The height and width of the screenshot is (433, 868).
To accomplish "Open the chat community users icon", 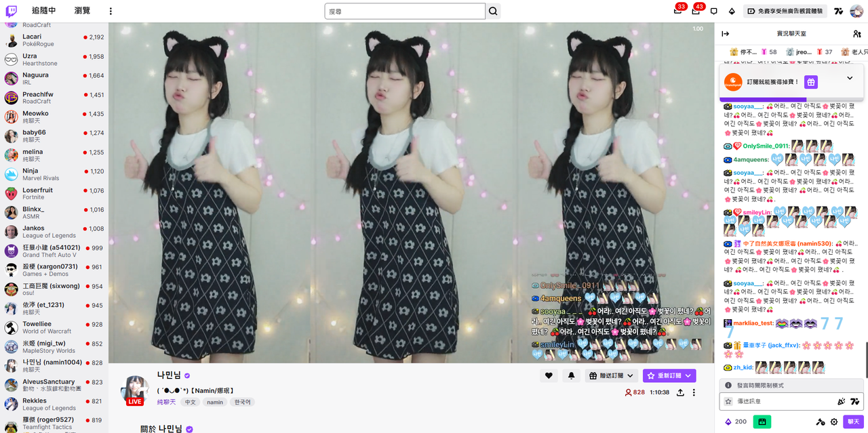I will [x=857, y=33].
